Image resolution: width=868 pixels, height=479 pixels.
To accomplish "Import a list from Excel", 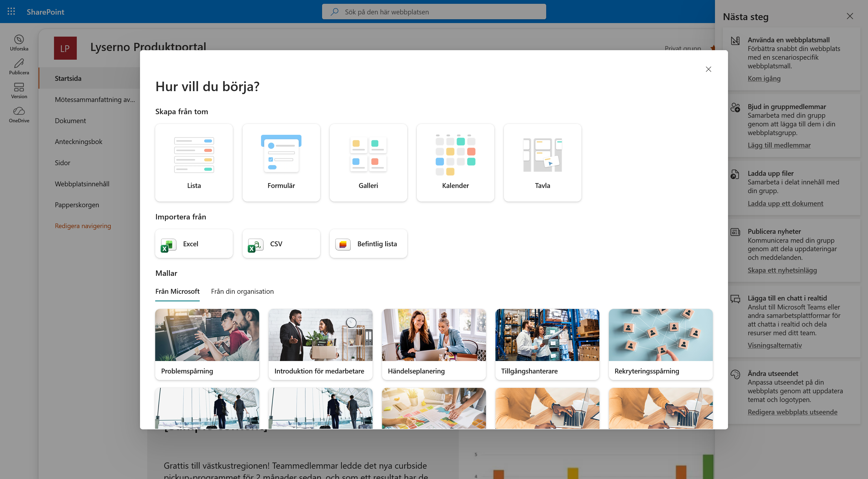I will point(194,244).
